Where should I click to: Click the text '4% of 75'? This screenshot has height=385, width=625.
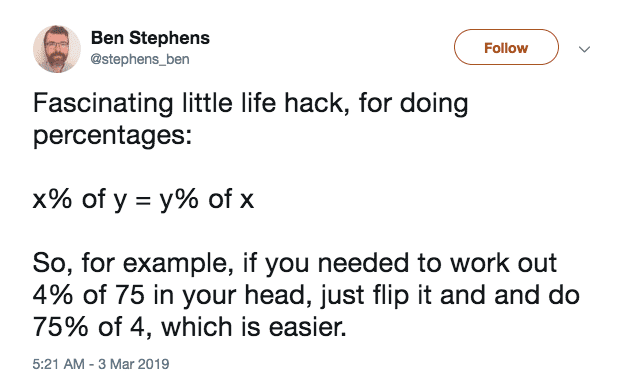point(88,295)
